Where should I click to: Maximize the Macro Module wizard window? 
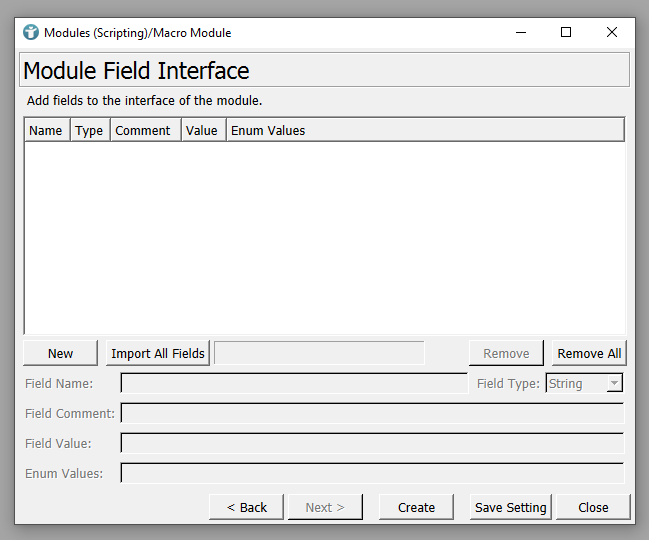pyautogui.click(x=566, y=32)
